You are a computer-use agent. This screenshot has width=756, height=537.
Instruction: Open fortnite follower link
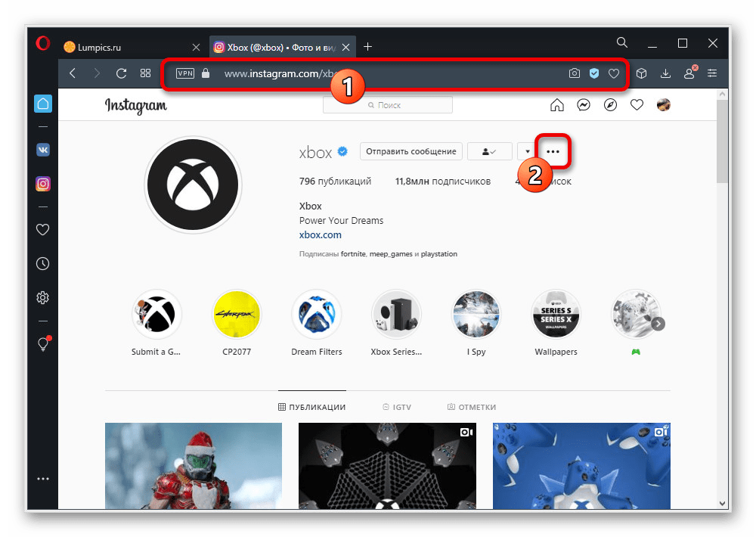pyautogui.click(x=353, y=254)
